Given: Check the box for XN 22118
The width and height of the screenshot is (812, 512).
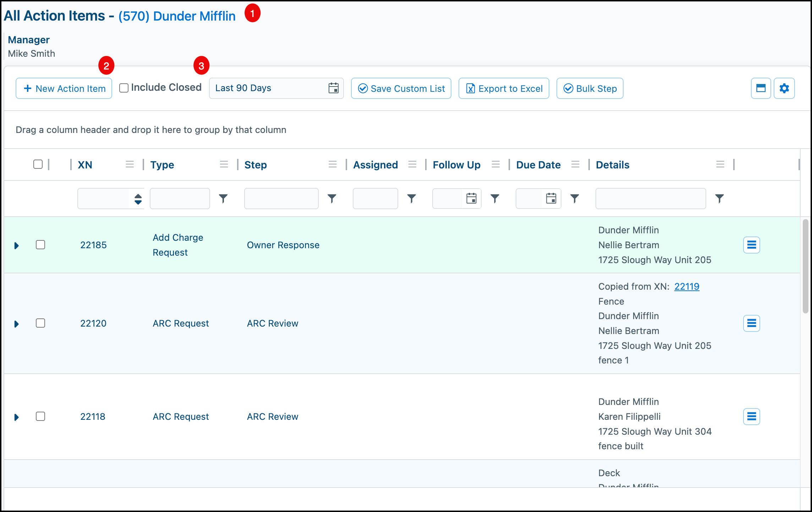Looking at the screenshot, I should (x=40, y=416).
